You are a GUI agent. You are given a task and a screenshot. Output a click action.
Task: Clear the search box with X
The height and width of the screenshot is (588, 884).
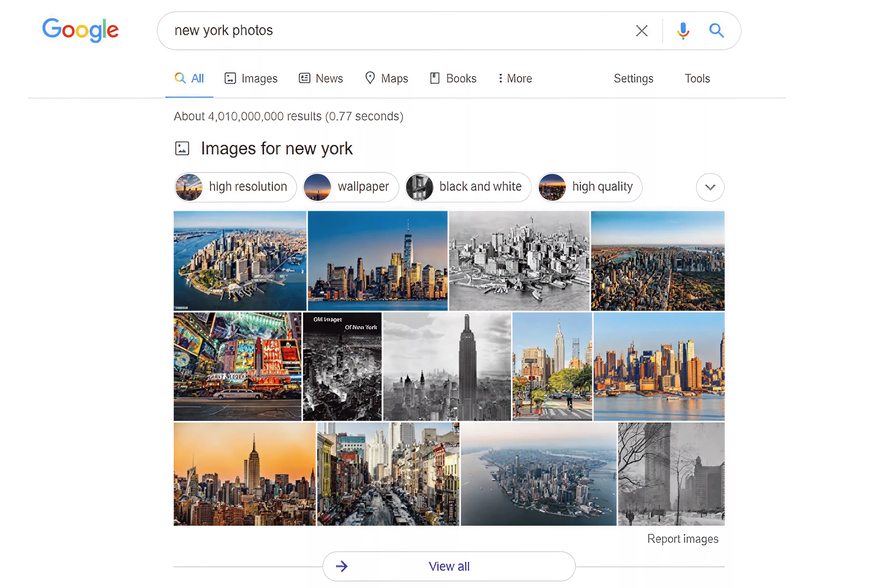pyautogui.click(x=641, y=31)
